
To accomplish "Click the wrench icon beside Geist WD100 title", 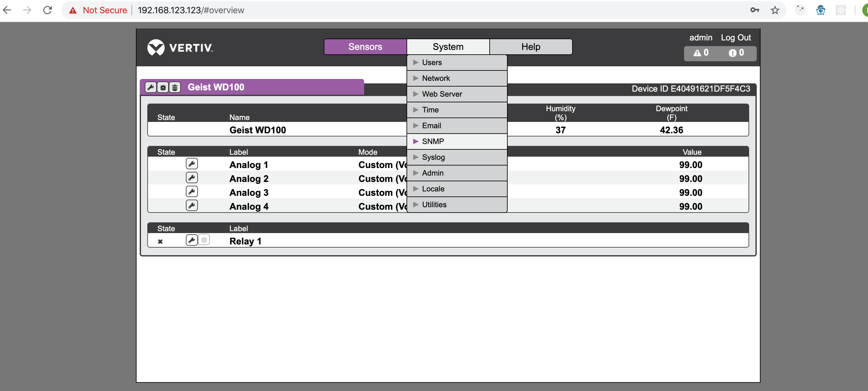I will click(x=150, y=87).
